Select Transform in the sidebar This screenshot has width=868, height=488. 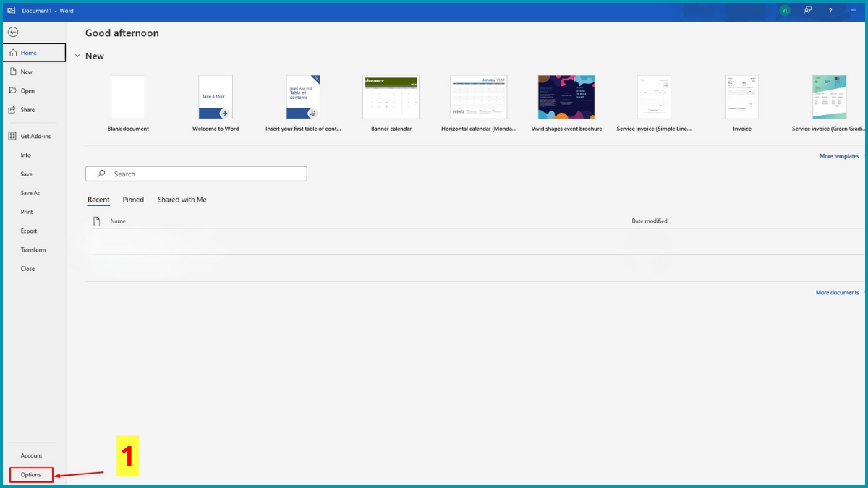pos(34,249)
